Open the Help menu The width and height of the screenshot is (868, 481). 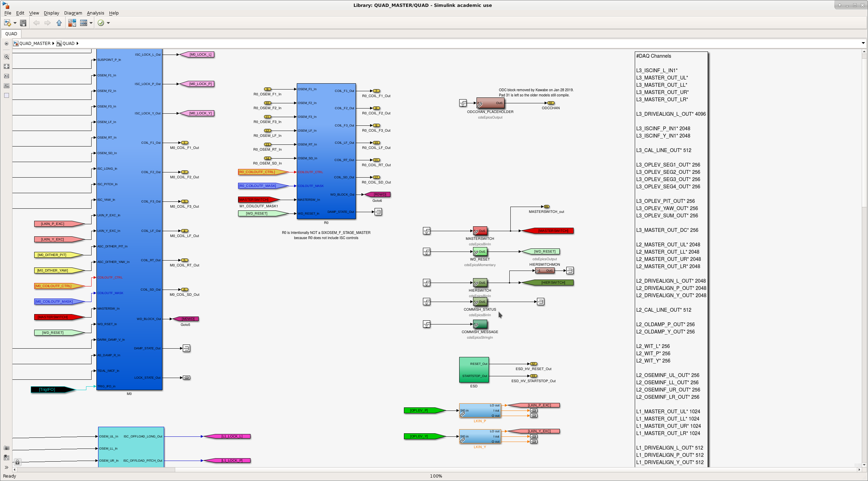click(x=114, y=13)
